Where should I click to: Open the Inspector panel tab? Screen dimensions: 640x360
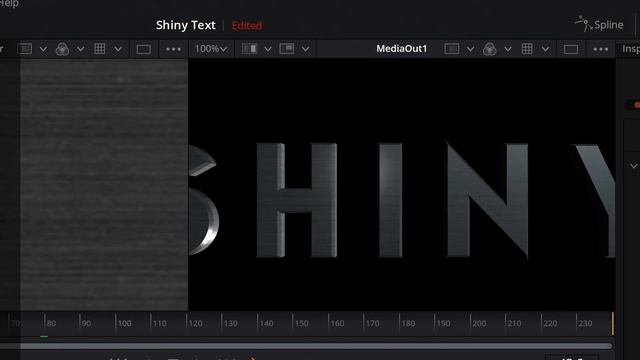tap(631, 49)
